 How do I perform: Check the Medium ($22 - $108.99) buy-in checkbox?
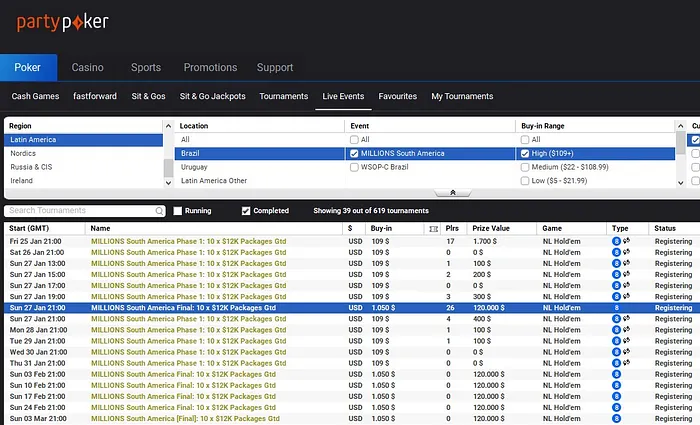[x=525, y=168]
